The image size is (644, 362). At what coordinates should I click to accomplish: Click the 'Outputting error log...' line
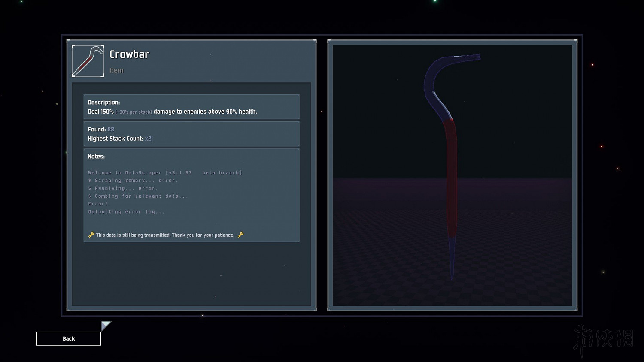126,211
